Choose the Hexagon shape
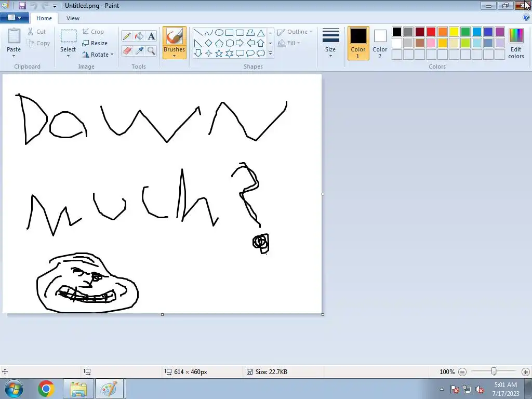 coord(229,43)
